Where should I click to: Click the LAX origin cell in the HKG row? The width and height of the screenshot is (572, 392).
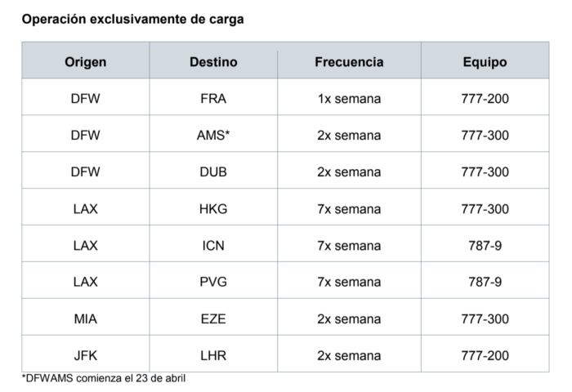coord(85,209)
